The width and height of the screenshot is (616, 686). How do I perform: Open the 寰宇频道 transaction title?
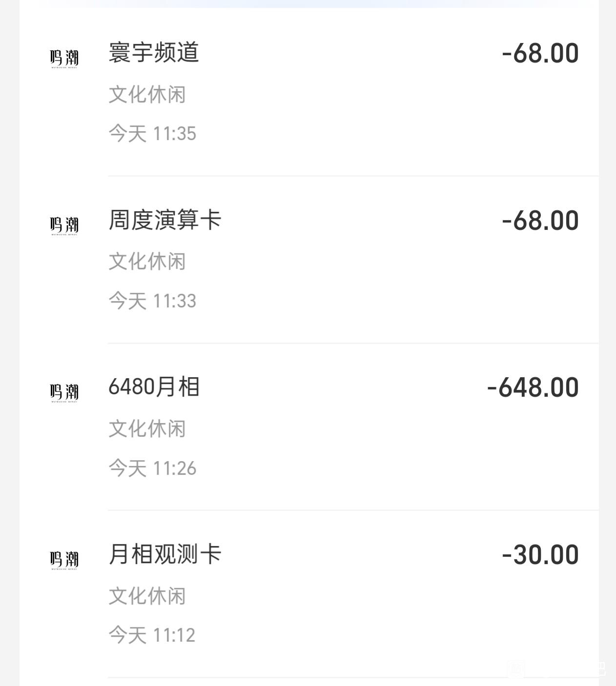pyautogui.click(x=154, y=53)
